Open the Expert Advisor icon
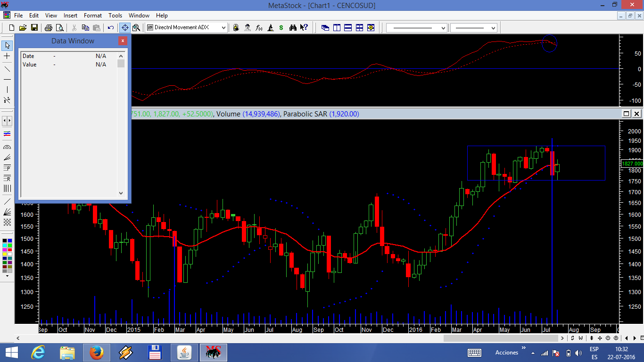Image resolution: width=644 pixels, height=362 pixels. pos(236,27)
